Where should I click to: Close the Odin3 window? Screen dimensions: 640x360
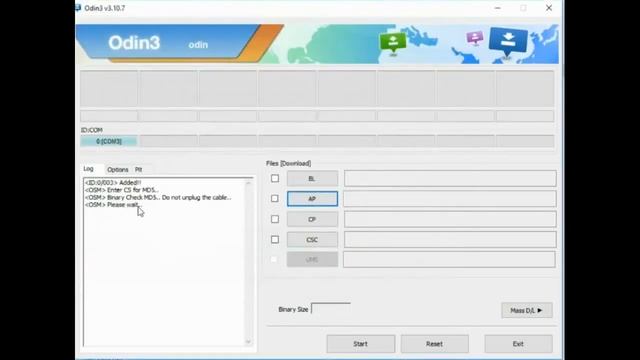tap(549, 8)
